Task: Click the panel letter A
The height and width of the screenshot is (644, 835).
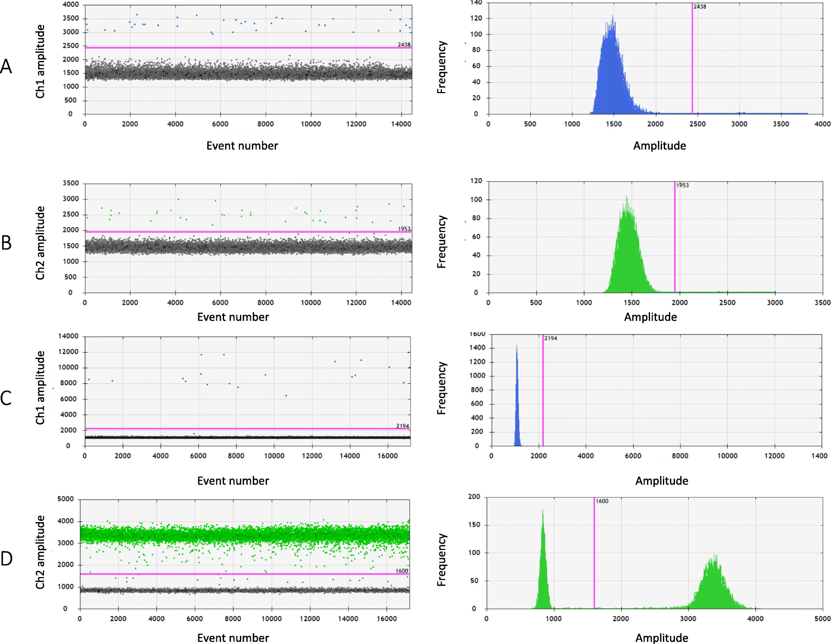Action: point(6,67)
